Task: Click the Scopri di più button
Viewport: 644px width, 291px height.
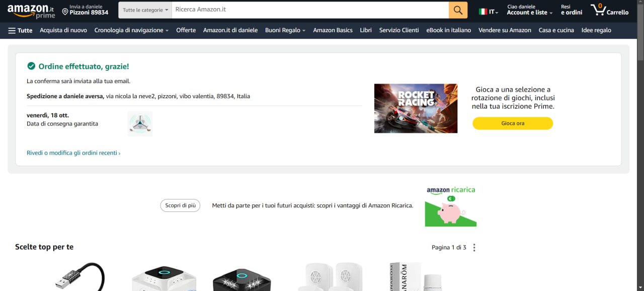Action: (180, 205)
